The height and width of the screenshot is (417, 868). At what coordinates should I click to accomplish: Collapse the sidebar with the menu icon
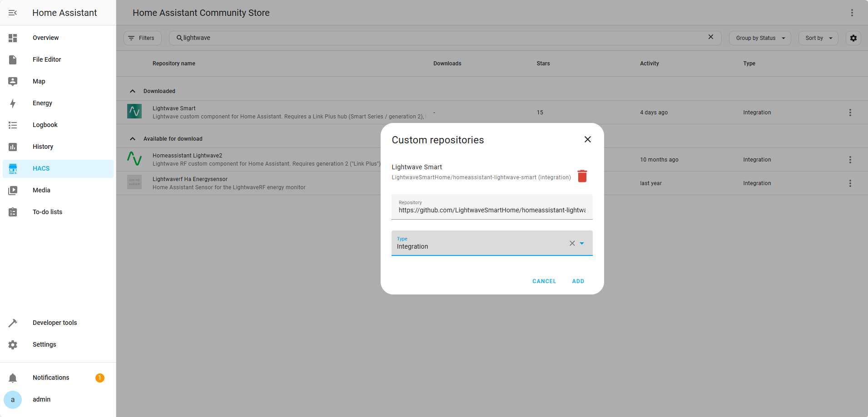(x=13, y=13)
